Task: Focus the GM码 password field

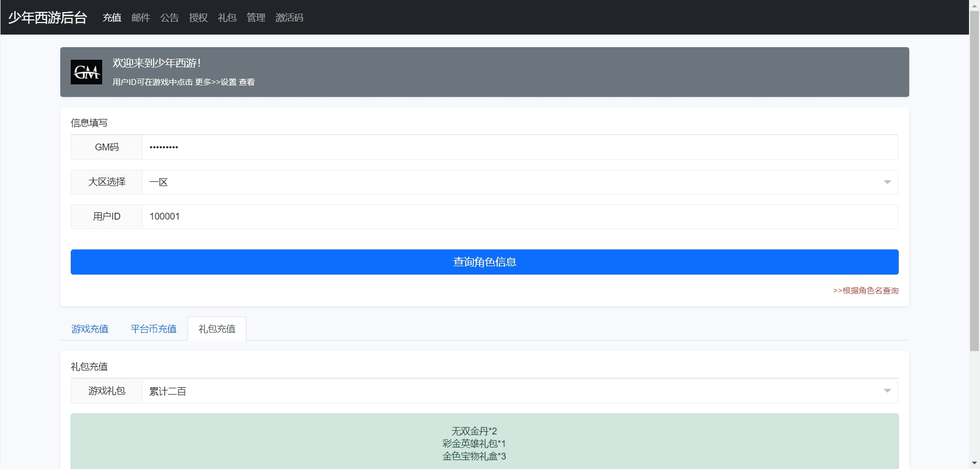Action: (520, 147)
